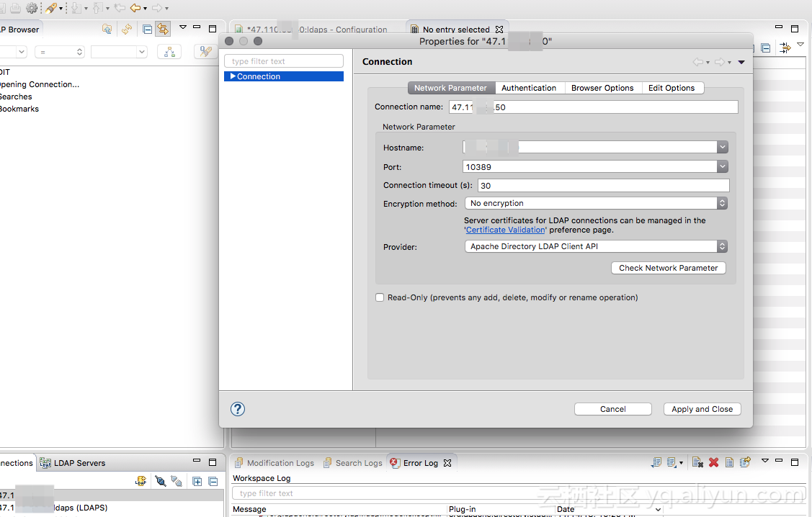The width and height of the screenshot is (812, 517).
Task: Switch to the ldaps Configuration editor tab
Action: [x=316, y=30]
